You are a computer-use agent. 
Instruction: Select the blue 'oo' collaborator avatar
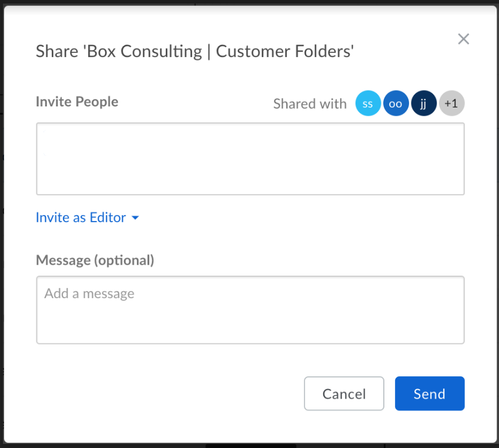(396, 103)
